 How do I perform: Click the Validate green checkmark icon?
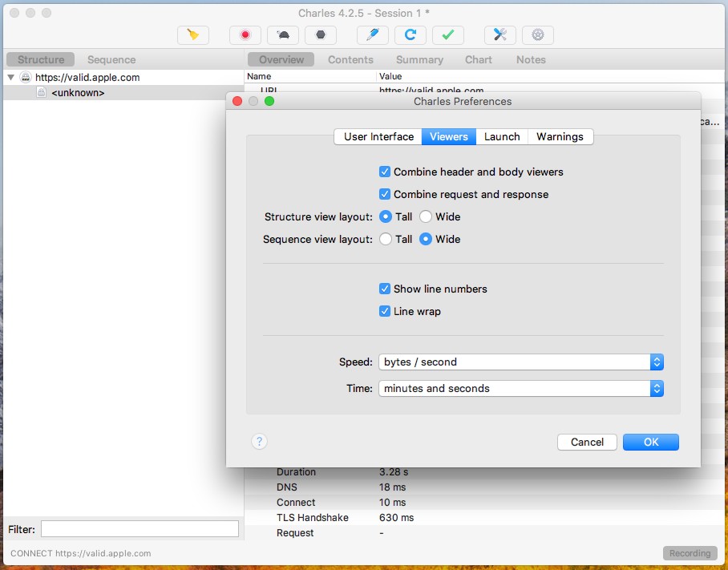pyautogui.click(x=448, y=35)
